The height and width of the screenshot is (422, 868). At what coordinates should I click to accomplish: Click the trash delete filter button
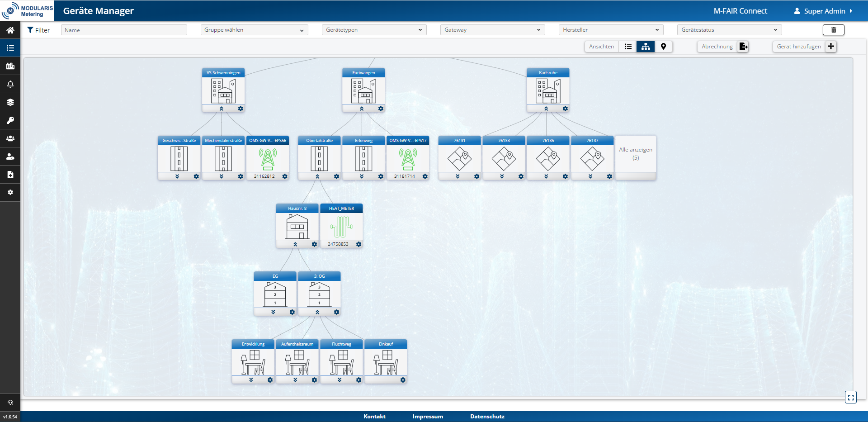click(x=833, y=30)
